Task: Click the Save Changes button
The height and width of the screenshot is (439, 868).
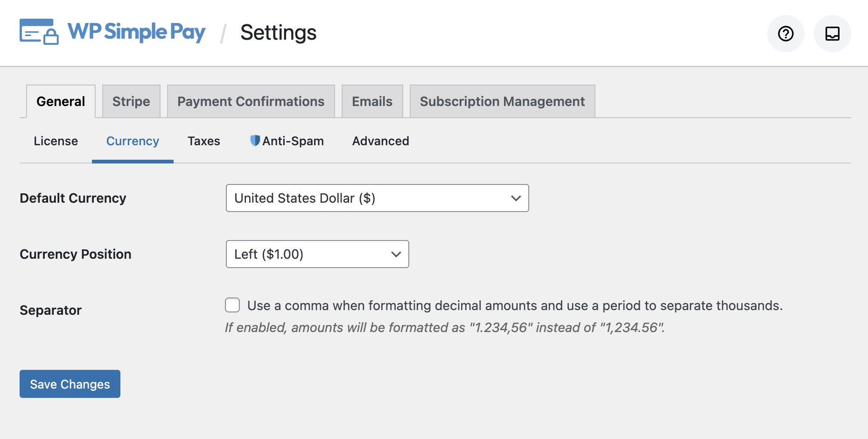Action: pyautogui.click(x=70, y=384)
